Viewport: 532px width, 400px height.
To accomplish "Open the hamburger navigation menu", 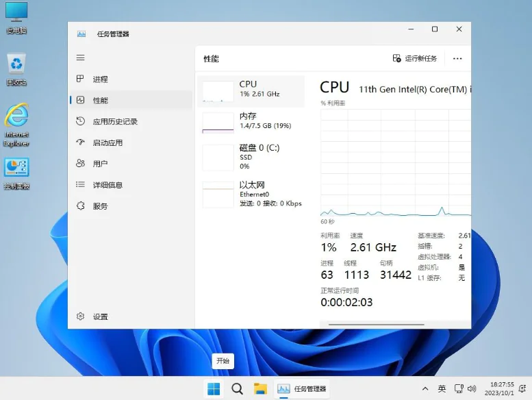I will coord(80,58).
